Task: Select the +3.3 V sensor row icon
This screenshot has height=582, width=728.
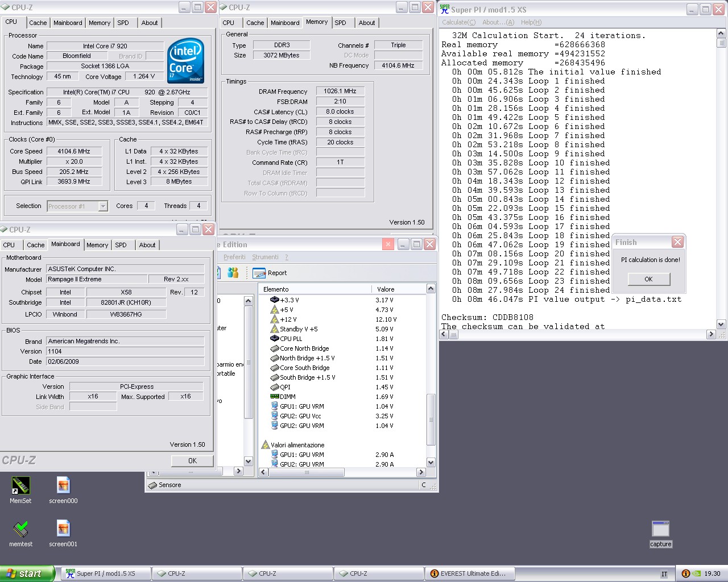Action: (x=274, y=300)
